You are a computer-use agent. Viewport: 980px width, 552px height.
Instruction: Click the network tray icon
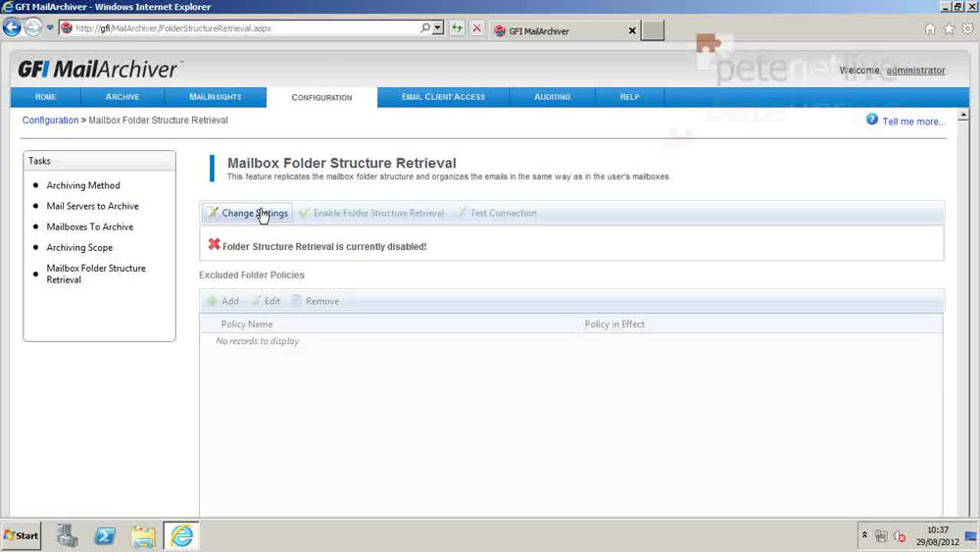tap(881, 535)
